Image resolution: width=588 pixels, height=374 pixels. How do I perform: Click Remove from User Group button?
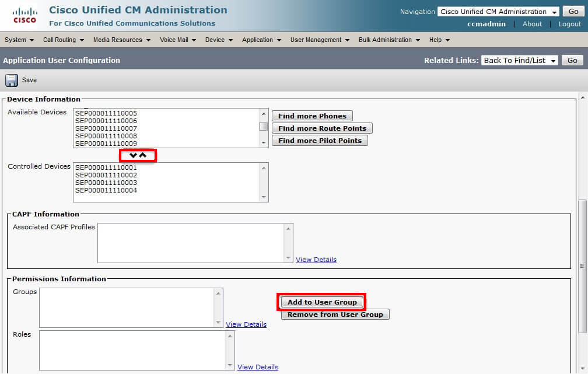[335, 314]
